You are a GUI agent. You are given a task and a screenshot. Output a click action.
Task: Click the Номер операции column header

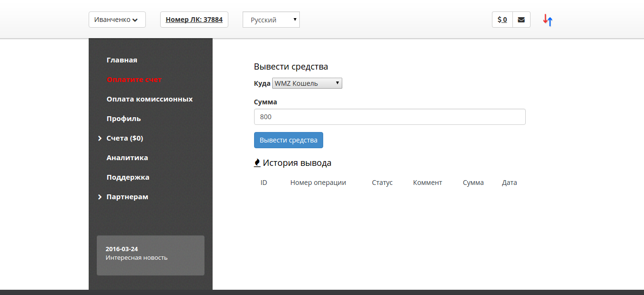[318, 183]
